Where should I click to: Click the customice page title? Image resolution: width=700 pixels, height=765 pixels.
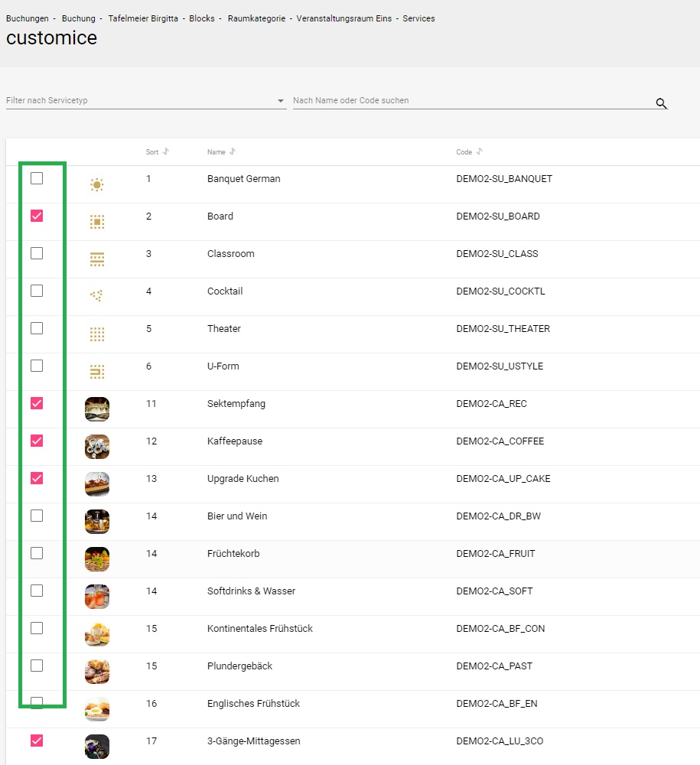pyautogui.click(x=52, y=38)
